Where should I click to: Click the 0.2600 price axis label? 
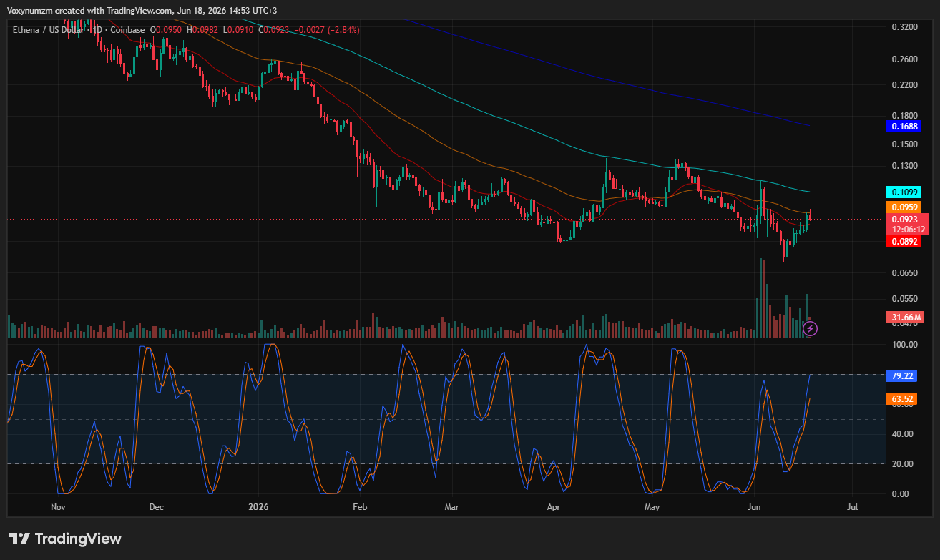[x=905, y=59]
